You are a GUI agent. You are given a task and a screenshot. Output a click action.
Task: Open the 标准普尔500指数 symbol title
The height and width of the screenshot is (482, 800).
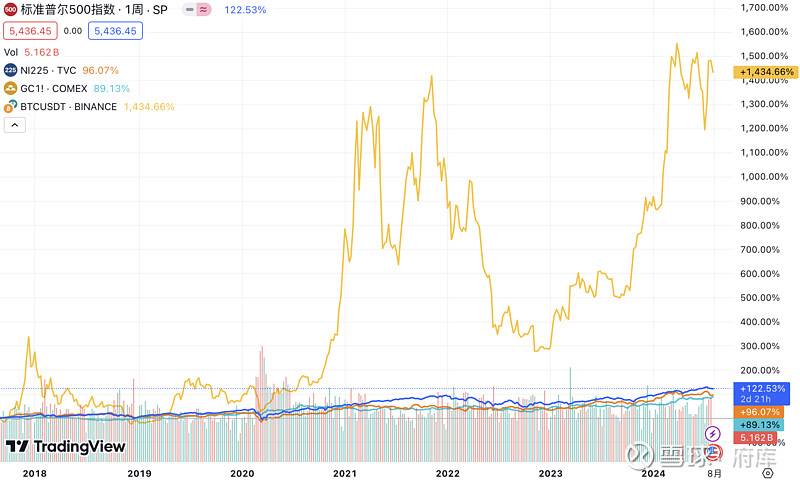69,10
